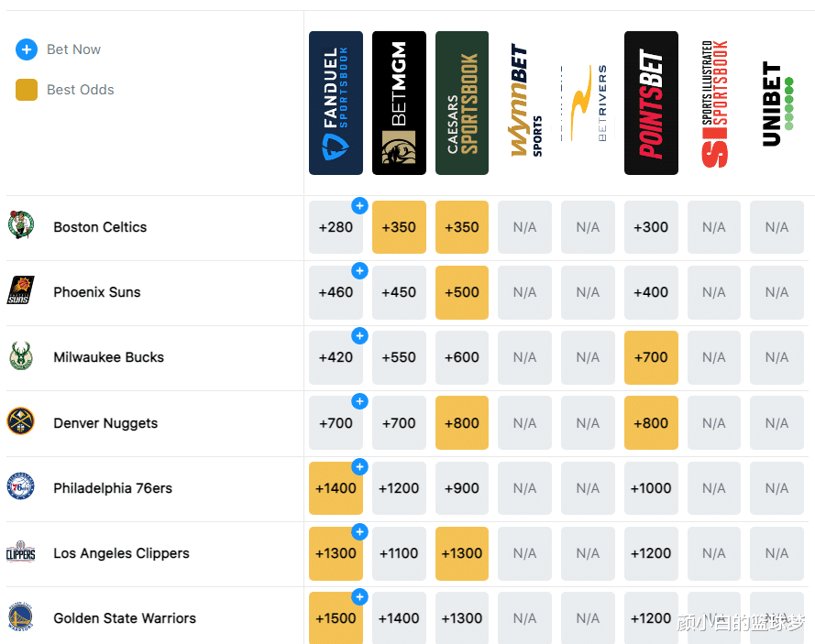
Task: Click the Boston Celtics team logo
Action: (x=21, y=224)
